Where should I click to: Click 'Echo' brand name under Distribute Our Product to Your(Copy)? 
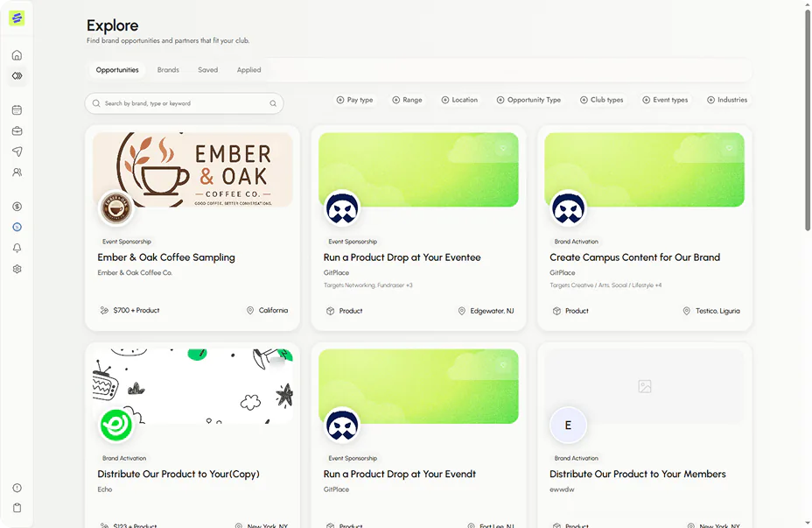pyautogui.click(x=105, y=489)
